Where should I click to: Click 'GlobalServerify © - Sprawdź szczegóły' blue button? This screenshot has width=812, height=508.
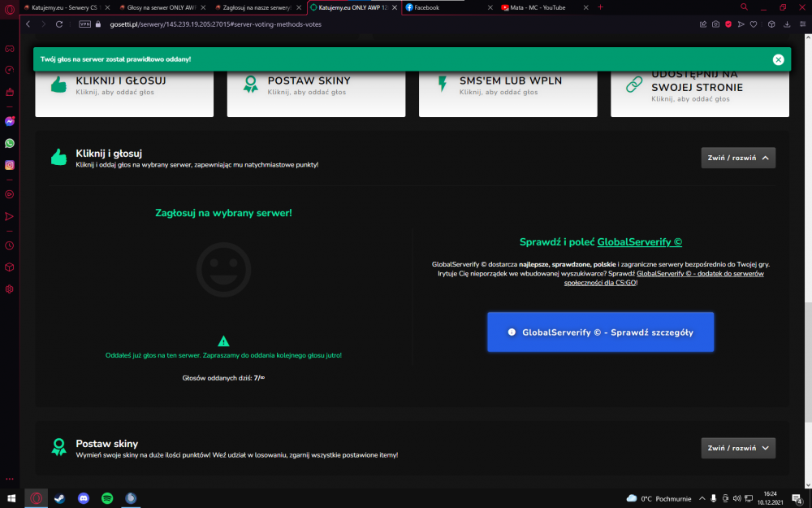click(600, 332)
